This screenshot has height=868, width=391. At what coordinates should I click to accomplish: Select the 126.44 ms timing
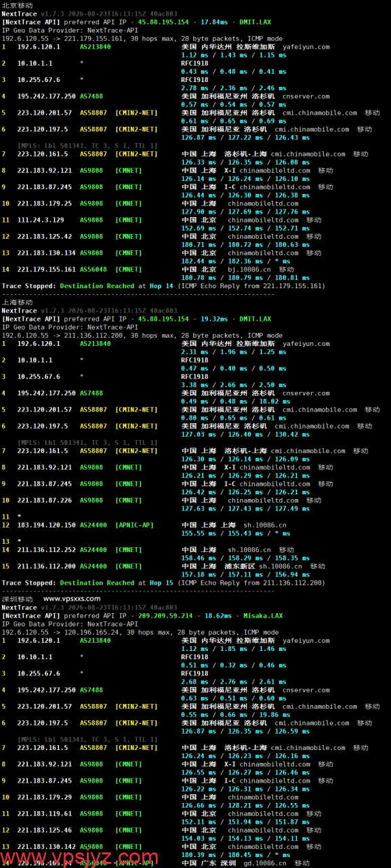(199, 195)
